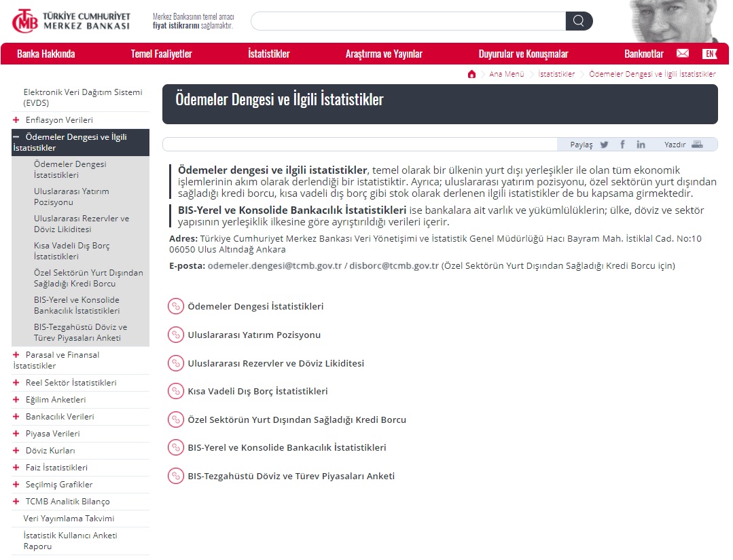Collapse Ödemeler Dengesi ve İlgili İstatistikler sidebar
Image resolution: width=733 pixels, height=560 pixels.
(16, 136)
